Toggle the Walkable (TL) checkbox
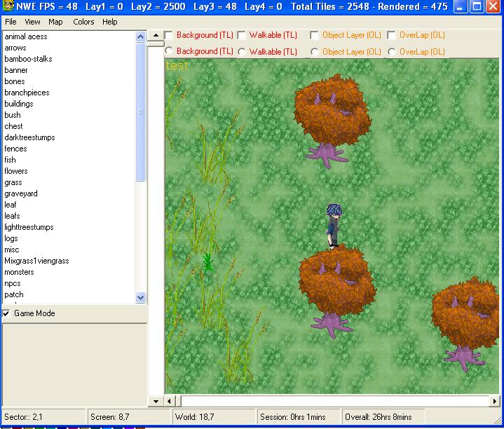Image resolution: width=504 pixels, height=429 pixels. coord(241,35)
